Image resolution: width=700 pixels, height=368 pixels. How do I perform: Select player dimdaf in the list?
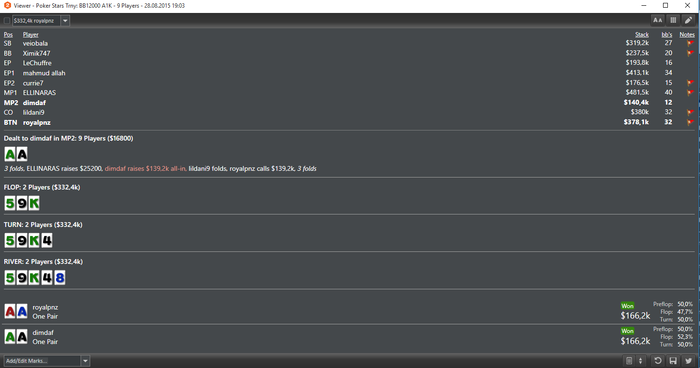coord(34,103)
